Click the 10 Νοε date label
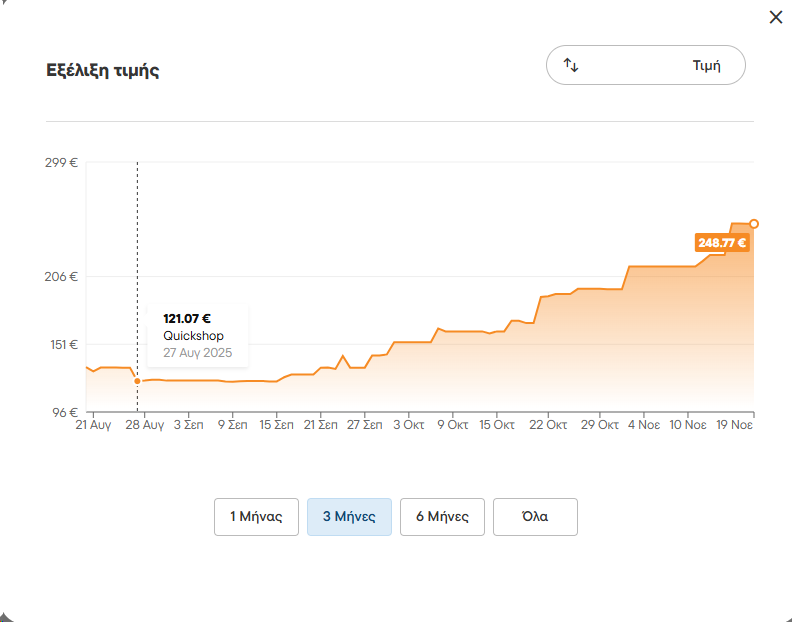The width and height of the screenshot is (792, 622). pos(687,425)
